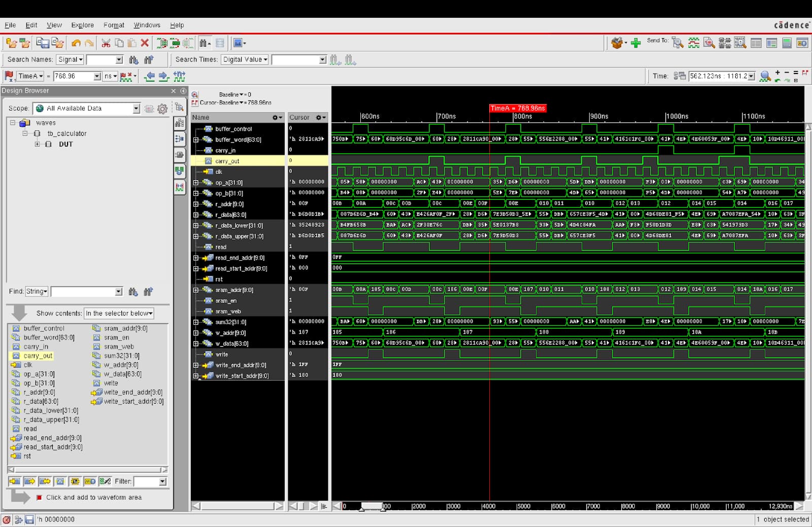Collapse the waves tree node

click(x=13, y=123)
